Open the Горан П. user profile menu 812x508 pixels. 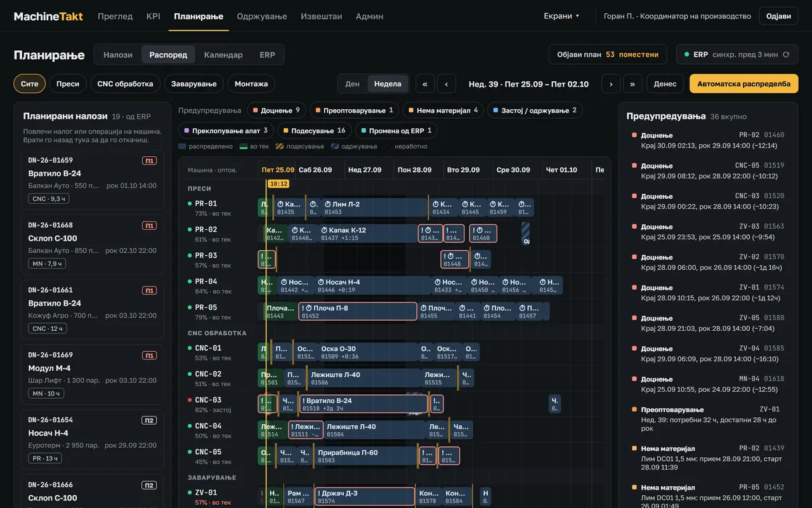tap(678, 16)
